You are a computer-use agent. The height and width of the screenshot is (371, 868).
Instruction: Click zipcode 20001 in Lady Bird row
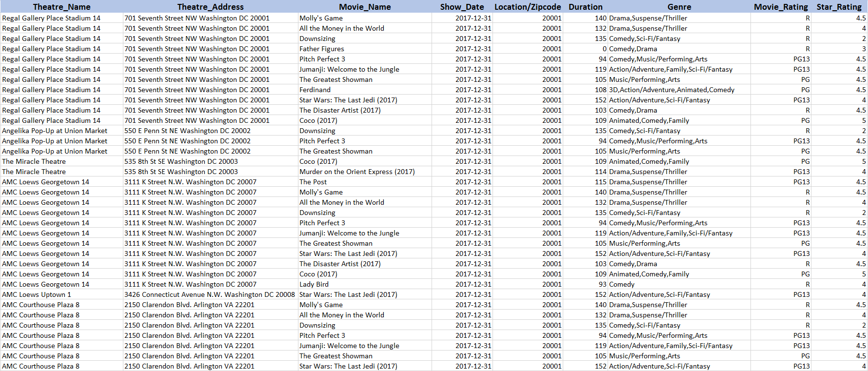[x=528, y=284]
